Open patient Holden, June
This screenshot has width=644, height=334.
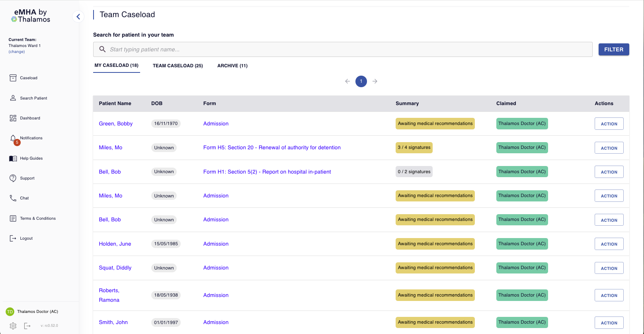pyautogui.click(x=115, y=244)
